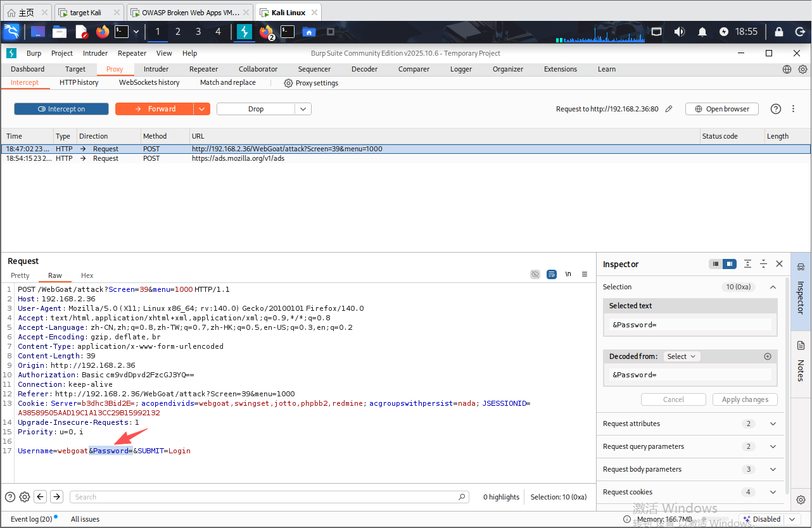This screenshot has height=528, width=812.
Task: Switch to the Intruder tool tab
Action: (156, 69)
